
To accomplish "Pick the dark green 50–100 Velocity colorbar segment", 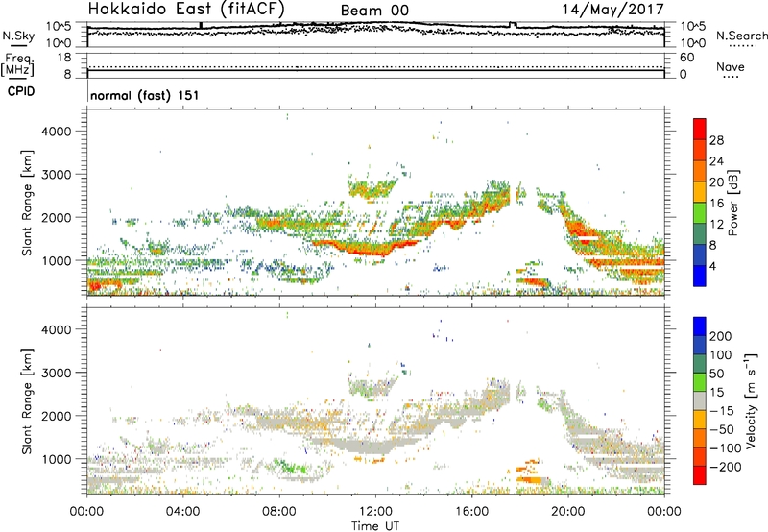I will coord(700,364).
